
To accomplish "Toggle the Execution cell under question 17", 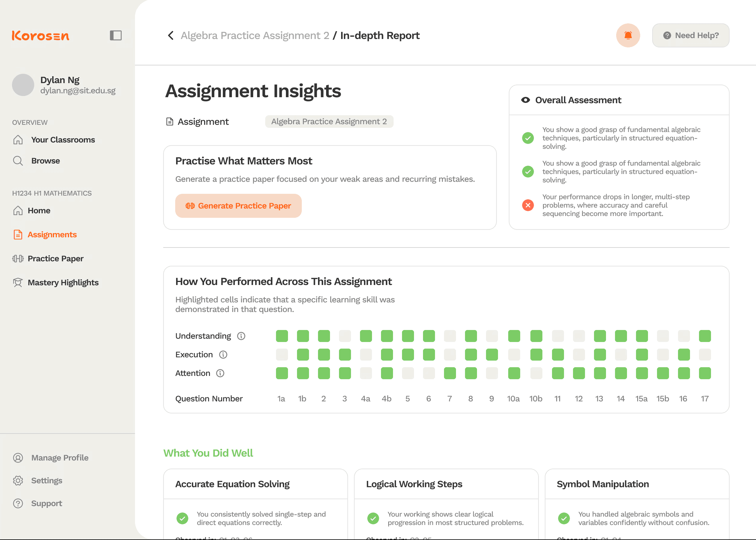I will (705, 354).
